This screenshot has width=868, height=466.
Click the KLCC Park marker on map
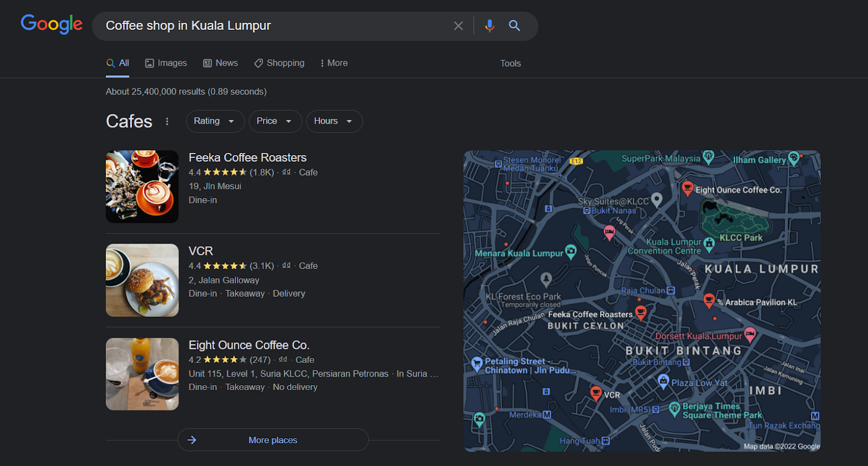click(x=741, y=238)
